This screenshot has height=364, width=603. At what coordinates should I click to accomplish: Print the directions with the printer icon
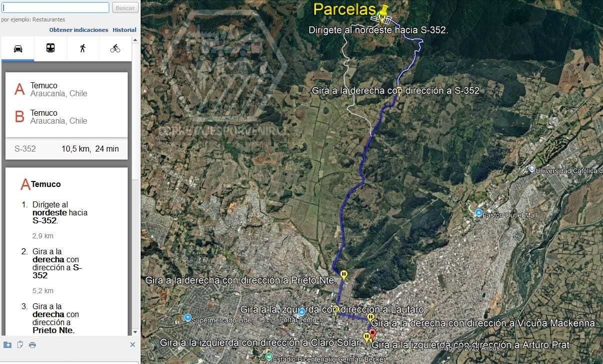(32, 345)
